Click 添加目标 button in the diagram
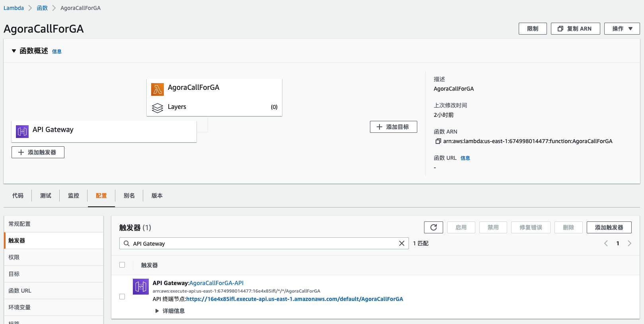 [393, 127]
